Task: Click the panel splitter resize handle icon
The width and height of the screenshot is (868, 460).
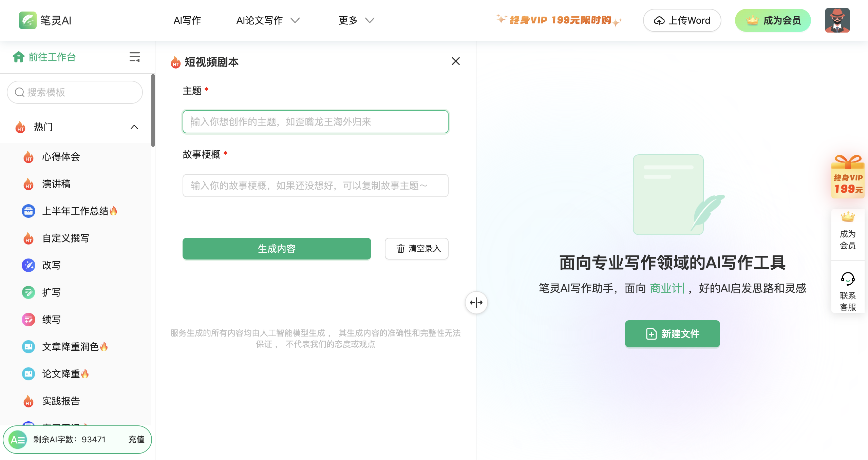Action: click(x=476, y=302)
